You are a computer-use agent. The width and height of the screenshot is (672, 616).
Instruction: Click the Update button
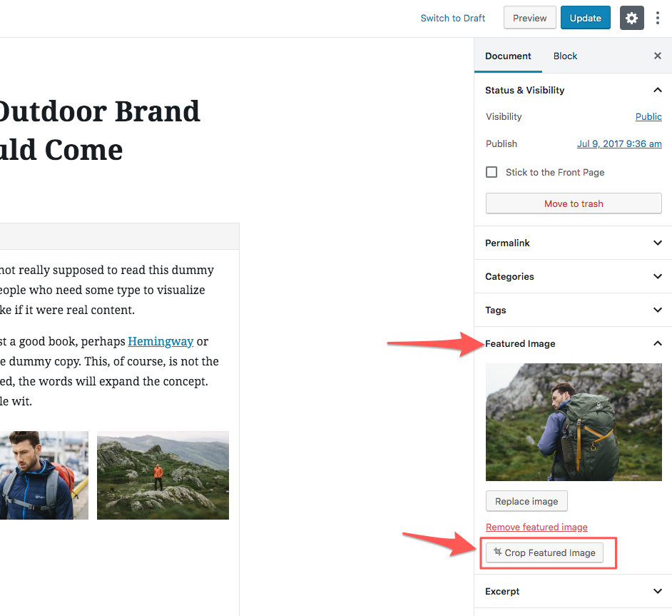point(585,19)
